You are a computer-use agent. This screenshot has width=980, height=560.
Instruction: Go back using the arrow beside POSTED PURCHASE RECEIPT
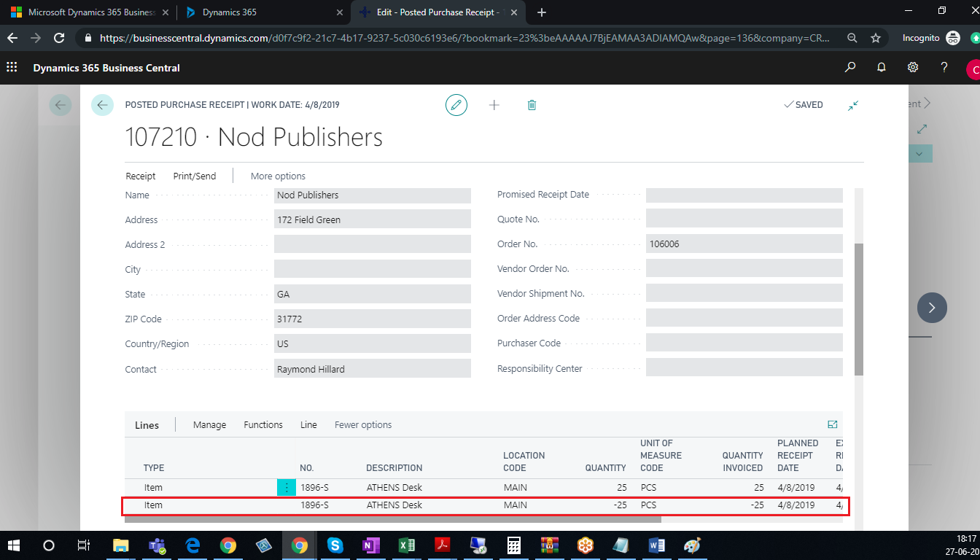tap(102, 105)
